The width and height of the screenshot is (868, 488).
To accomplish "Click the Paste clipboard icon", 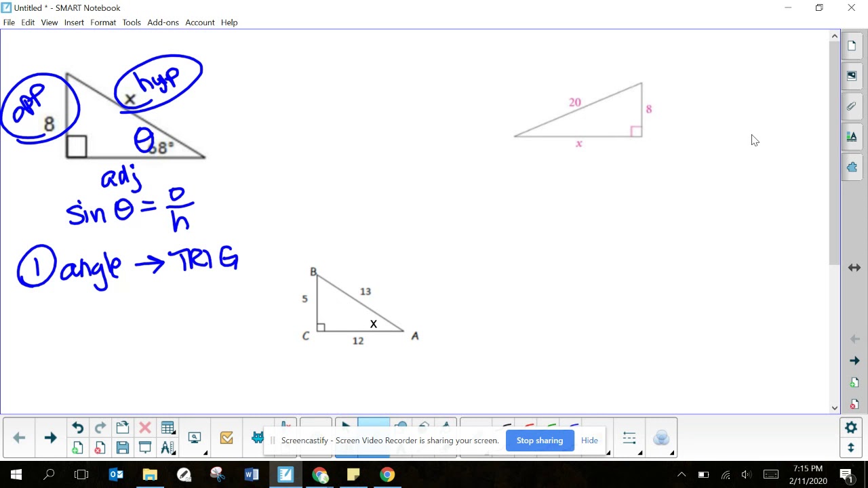I will coord(122,428).
